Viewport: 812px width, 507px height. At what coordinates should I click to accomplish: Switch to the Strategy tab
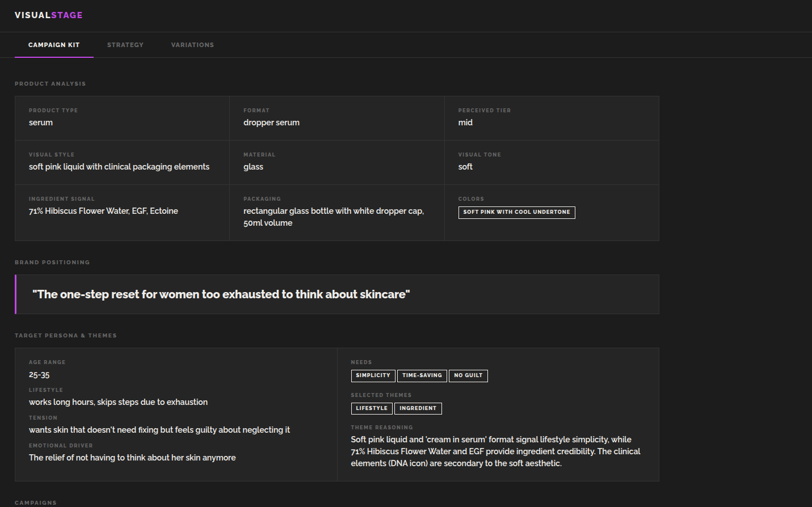coord(125,45)
